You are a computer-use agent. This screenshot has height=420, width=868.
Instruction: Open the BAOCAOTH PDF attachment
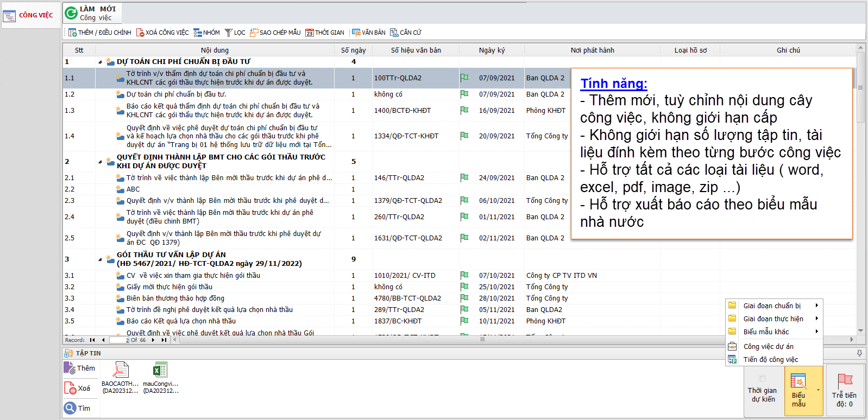[120, 370]
